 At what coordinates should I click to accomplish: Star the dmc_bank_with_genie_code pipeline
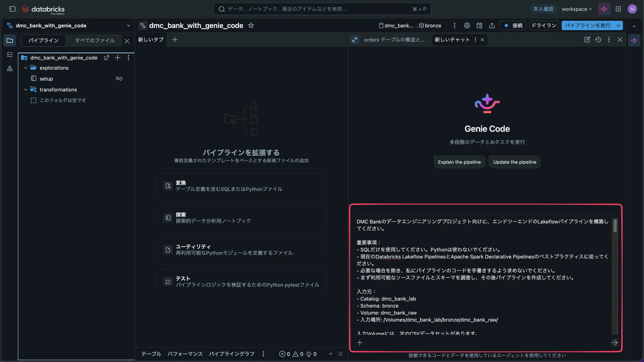coord(251,25)
